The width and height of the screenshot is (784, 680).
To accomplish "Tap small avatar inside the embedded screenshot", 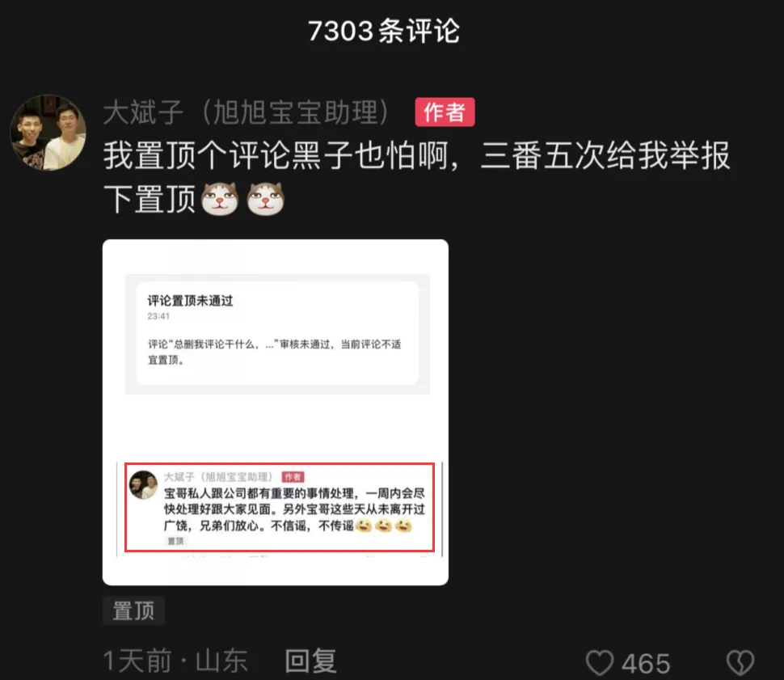I will pyautogui.click(x=144, y=485).
